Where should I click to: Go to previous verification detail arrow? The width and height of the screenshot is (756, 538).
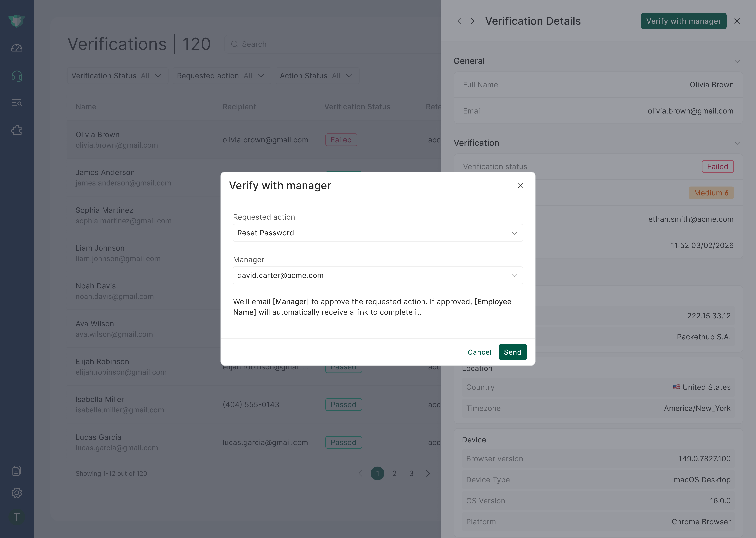460,21
